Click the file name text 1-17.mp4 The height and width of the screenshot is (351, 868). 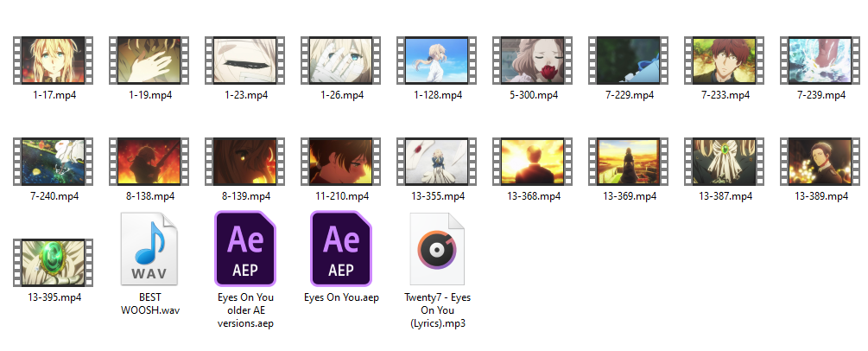[x=54, y=95]
